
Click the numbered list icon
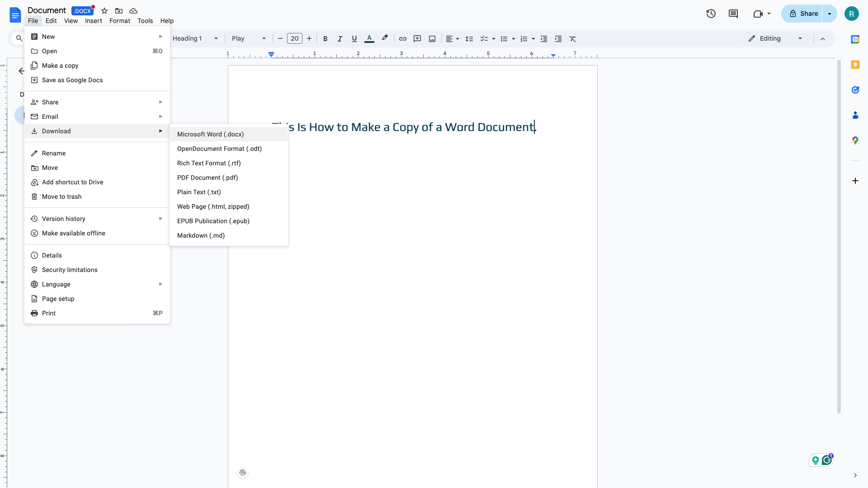[x=524, y=39]
